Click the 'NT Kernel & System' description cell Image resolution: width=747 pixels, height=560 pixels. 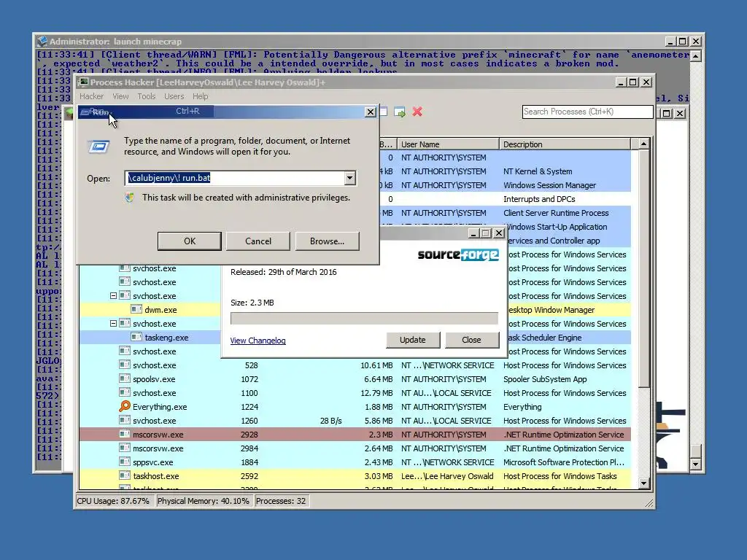pos(538,171)
